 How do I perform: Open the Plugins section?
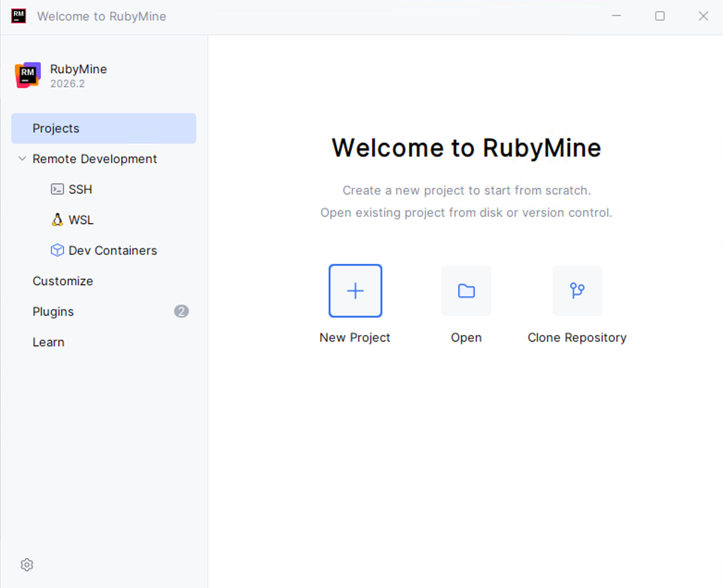(x=104, y=312)
